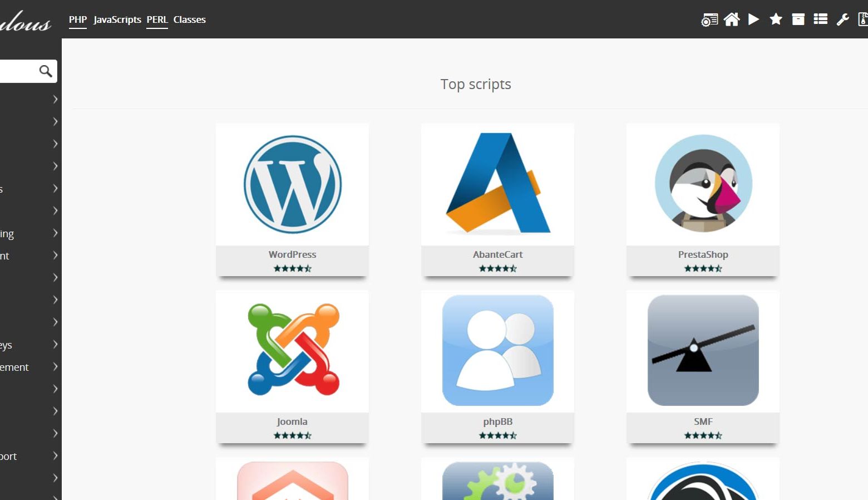
Task: Click the AbanteCart script name
Action: pos(498,254)
